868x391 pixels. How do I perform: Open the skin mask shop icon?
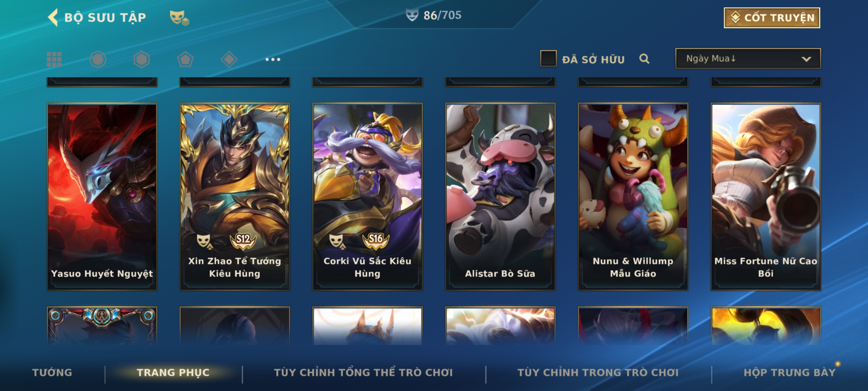point(179,17)
